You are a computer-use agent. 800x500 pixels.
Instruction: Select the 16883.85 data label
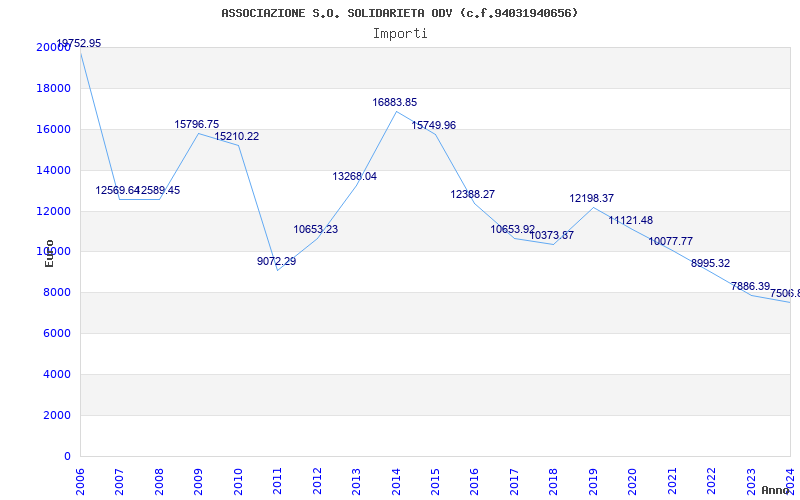click(x=394, y=102)
